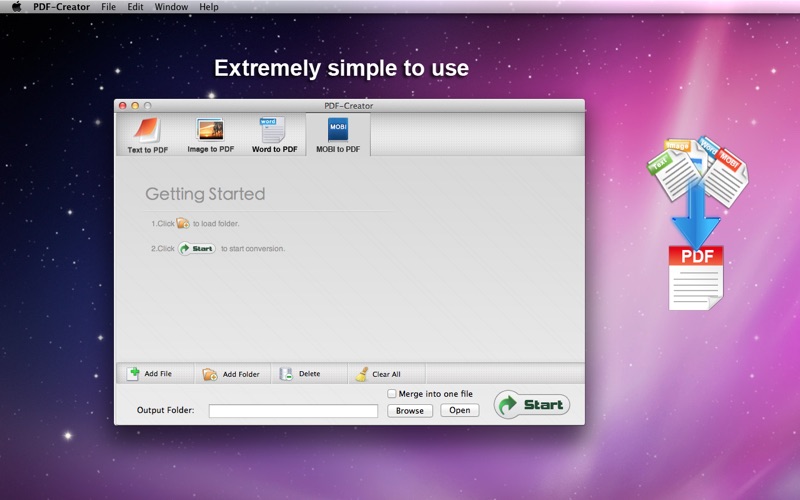Open the PDF-Creator application menu
This screenshot has width=800, height=500.
point(61,7)
